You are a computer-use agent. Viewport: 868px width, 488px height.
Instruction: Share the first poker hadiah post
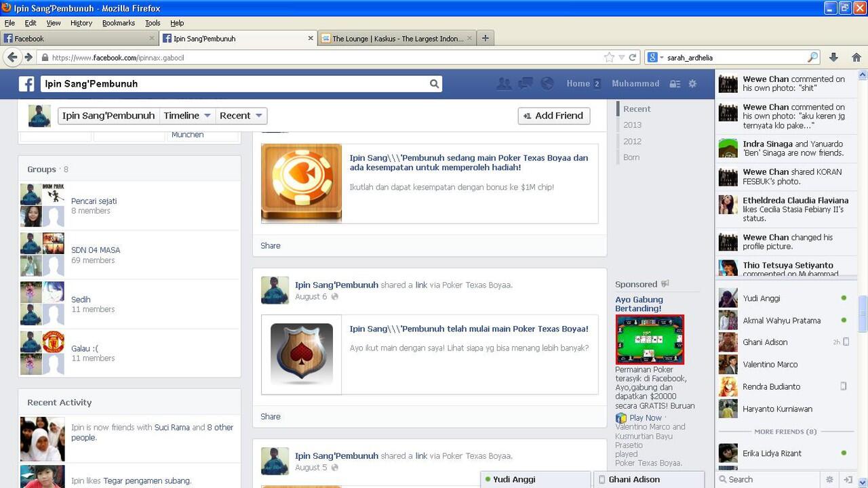[270, 246]
